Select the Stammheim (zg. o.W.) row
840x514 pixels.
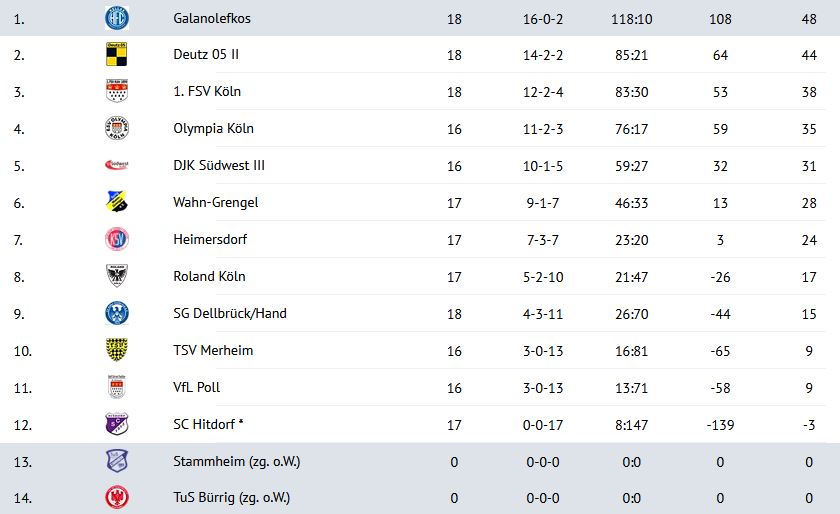click(420, 461)
